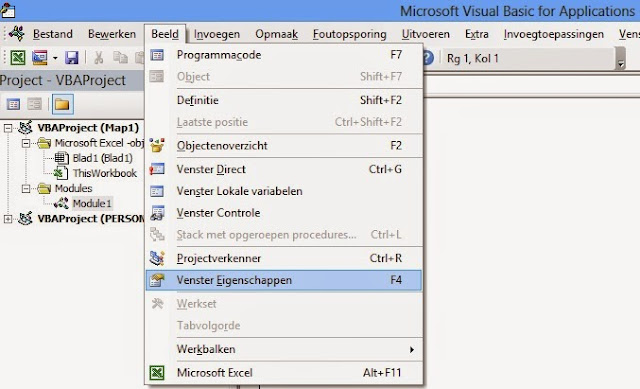Select ThisWorkbook in project tree

[x=104, y=173]
